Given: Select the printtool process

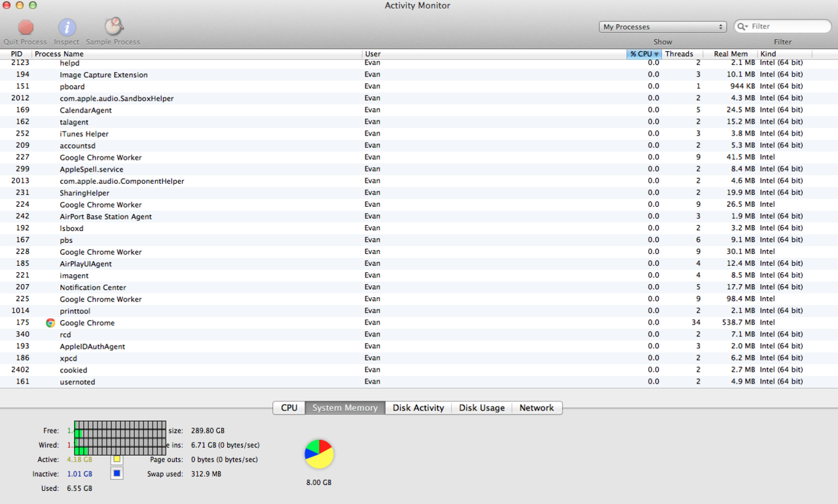Looking at the screenshot, I should click(419, 310).
